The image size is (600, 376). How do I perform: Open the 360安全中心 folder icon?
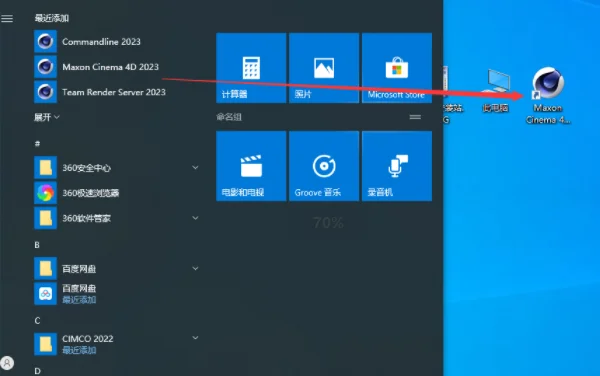[46, 168]
